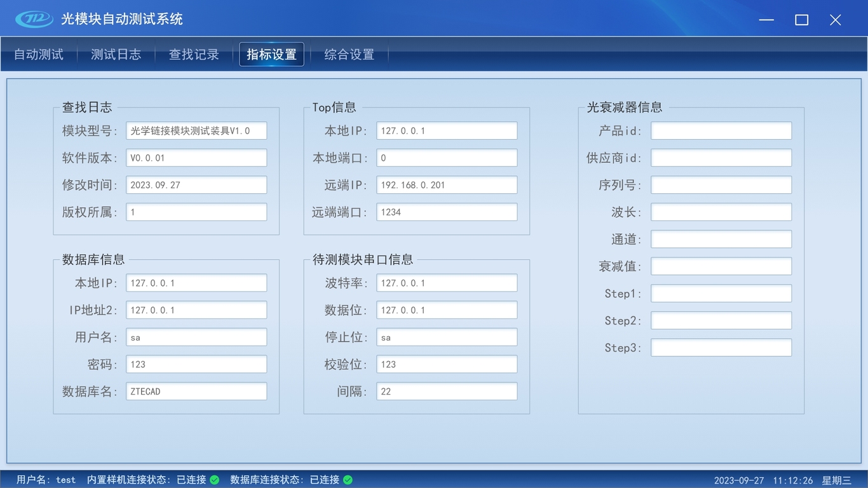Image resolution: width=868 pixels, height=488 pixels.
Task: Click the green built-in sample connected icon
Action: coord(215,480)
